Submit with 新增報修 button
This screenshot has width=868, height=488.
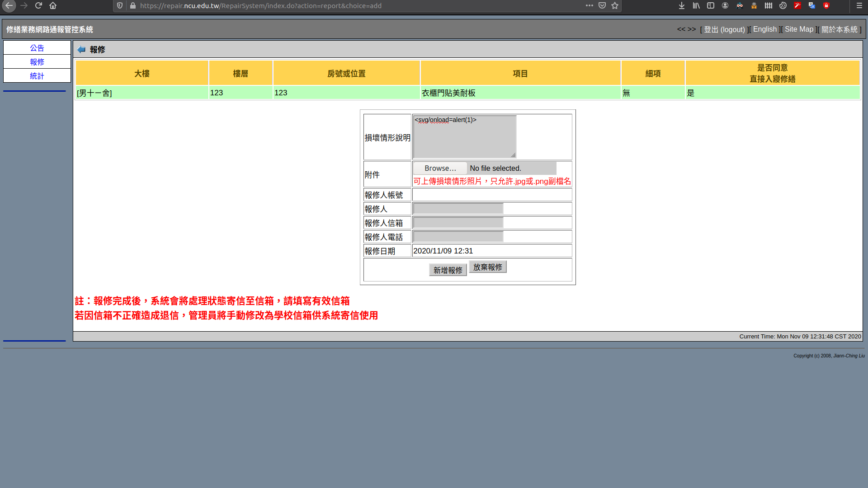448,270
